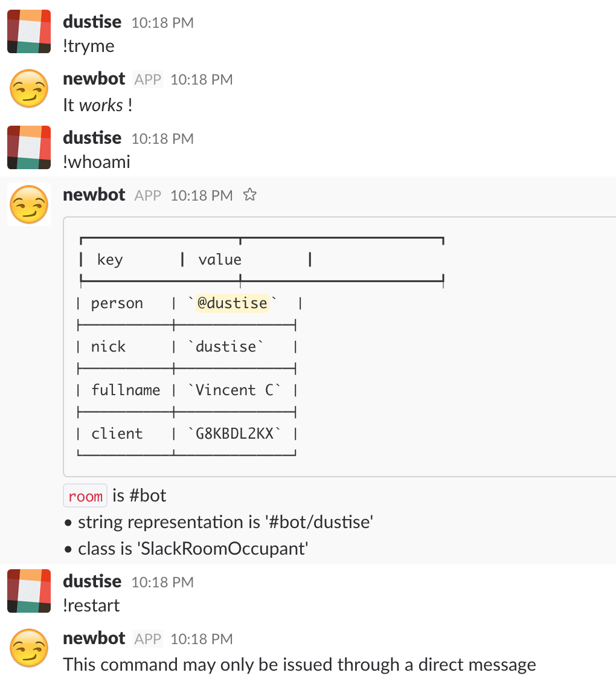Click dustise name above the !restart command

point(92,581)
